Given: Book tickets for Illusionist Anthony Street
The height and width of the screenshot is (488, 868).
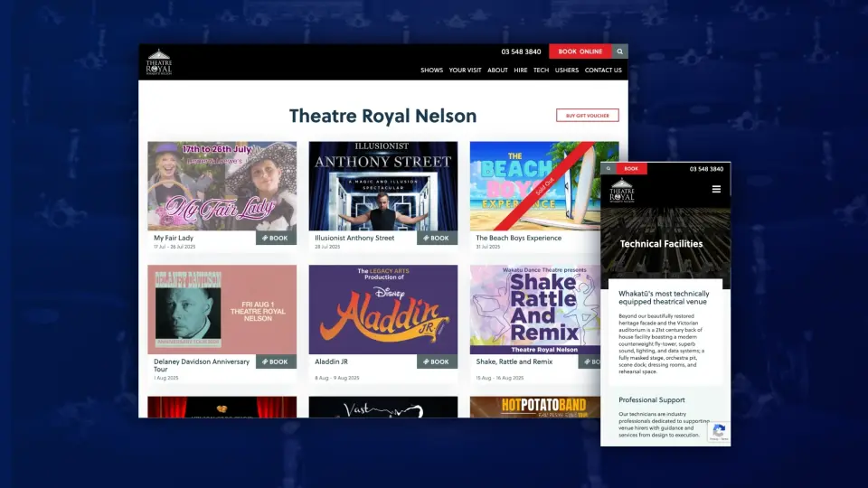Looking at the screenshot, I should (437, 239).
